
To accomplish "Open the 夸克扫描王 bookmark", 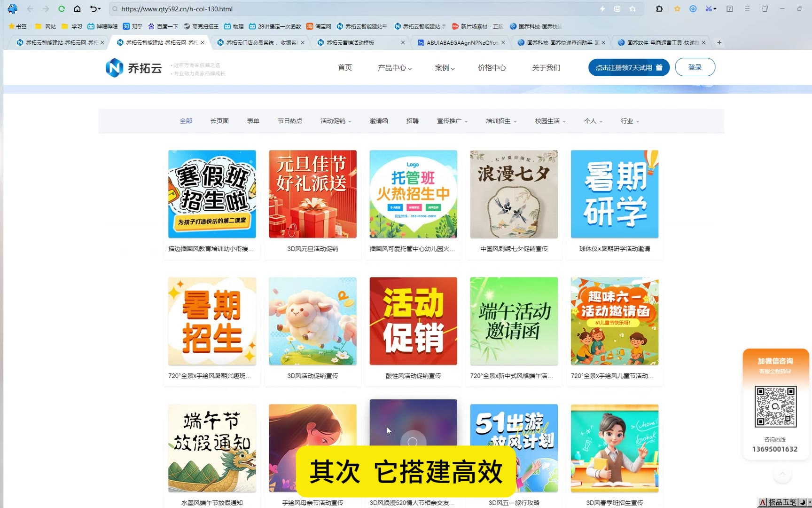I will pos(201,26).
